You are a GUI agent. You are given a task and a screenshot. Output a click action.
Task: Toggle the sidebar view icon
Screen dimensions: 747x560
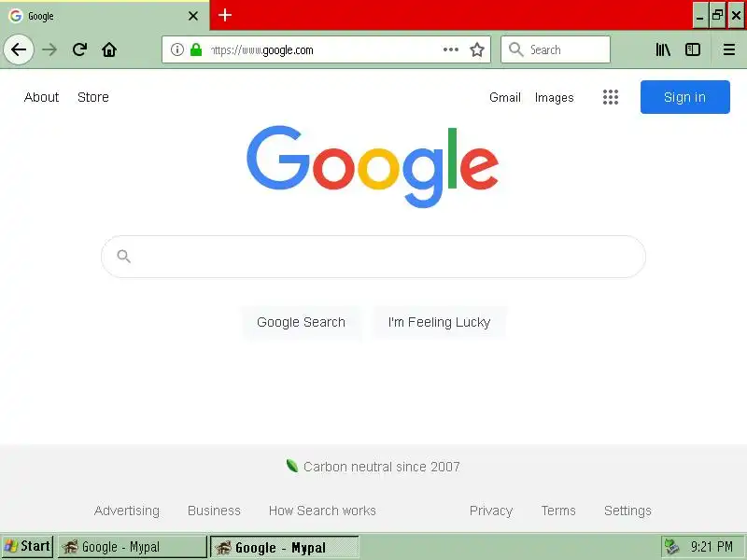click(x=693, y=49)
